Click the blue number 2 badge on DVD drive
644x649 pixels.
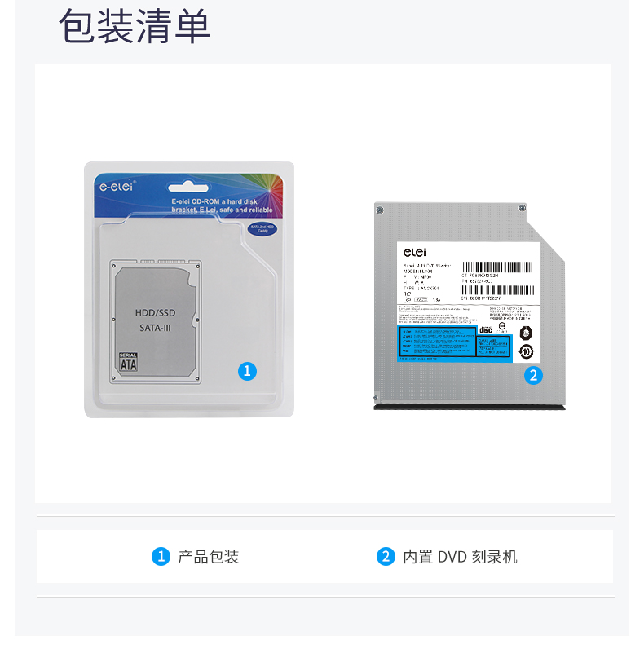tap(533, 375)
